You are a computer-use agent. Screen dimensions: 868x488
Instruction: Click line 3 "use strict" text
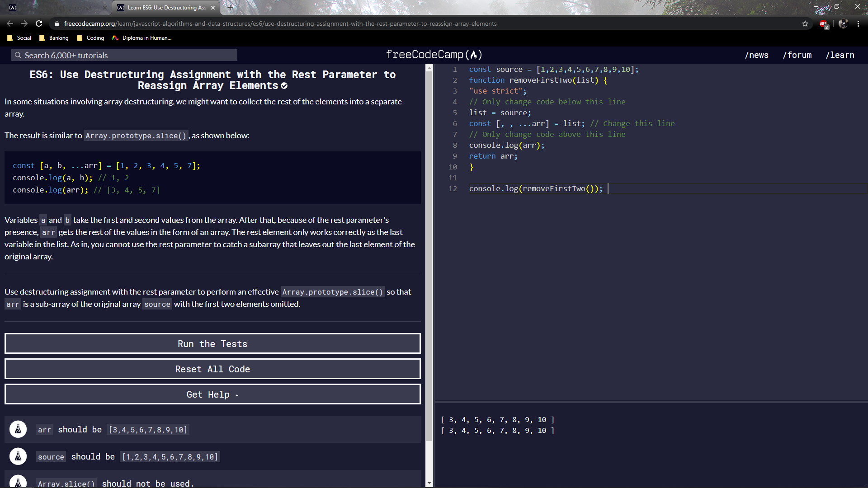(x=498, y=91)
